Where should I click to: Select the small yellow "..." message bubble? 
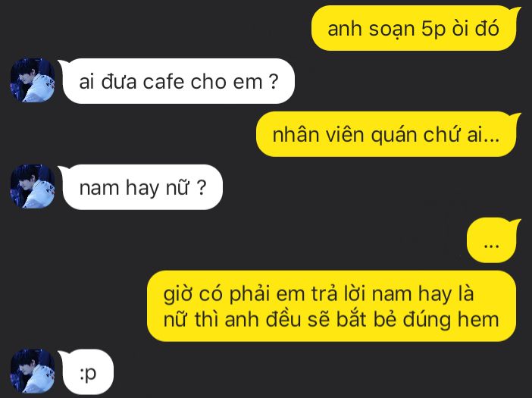[493, 240]
